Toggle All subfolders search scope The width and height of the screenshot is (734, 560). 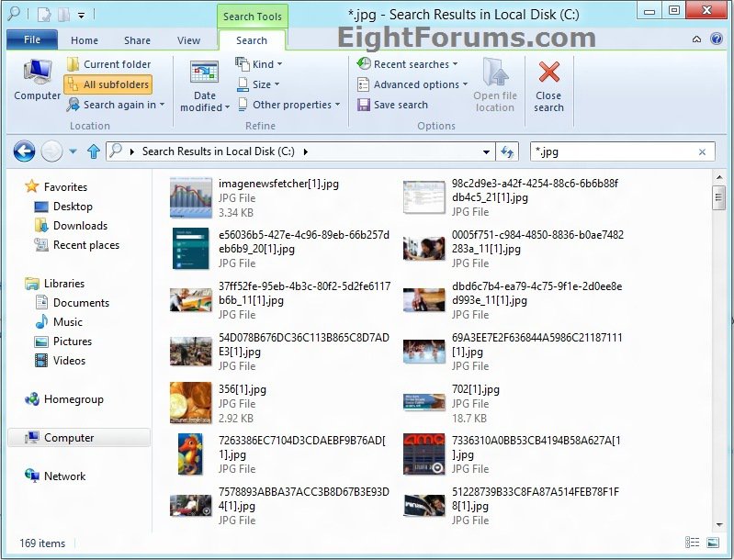click(107, 84)
